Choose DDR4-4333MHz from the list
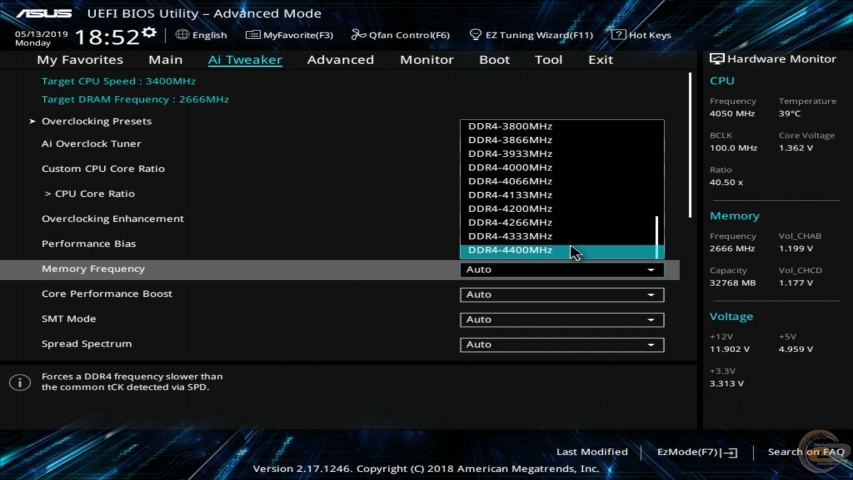The height and width of the screenshot is (480, 853). point(510,236)
